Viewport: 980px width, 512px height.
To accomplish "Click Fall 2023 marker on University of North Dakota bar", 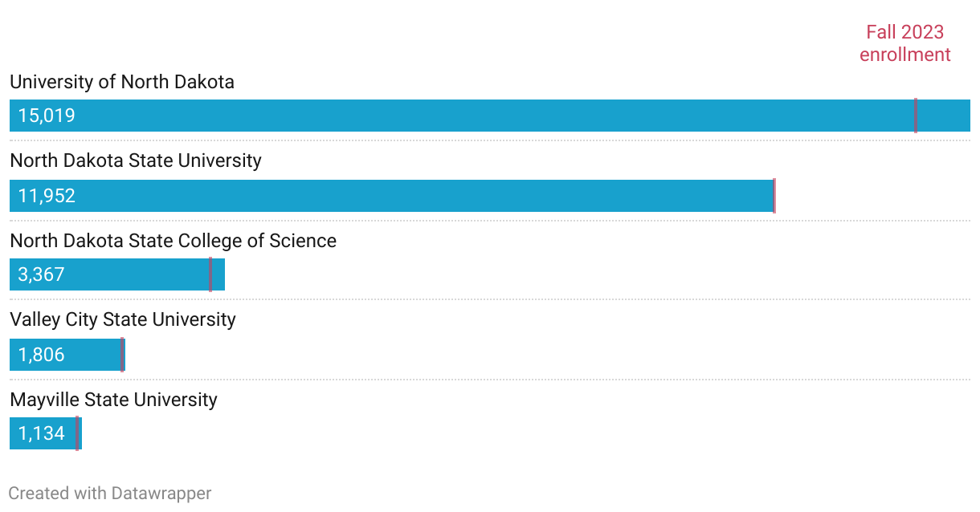I will (x=915, y=116).
